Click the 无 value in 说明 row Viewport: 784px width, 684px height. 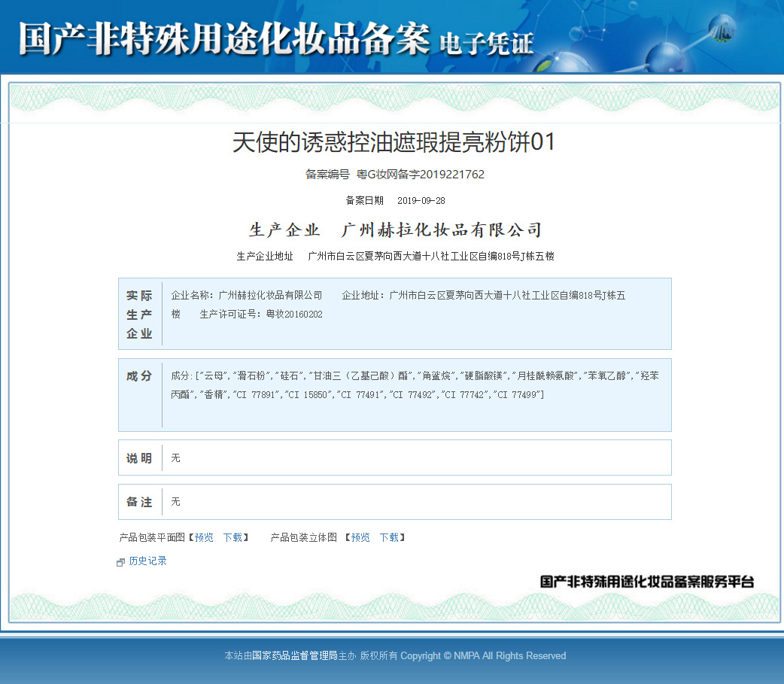tap(175, 458)
